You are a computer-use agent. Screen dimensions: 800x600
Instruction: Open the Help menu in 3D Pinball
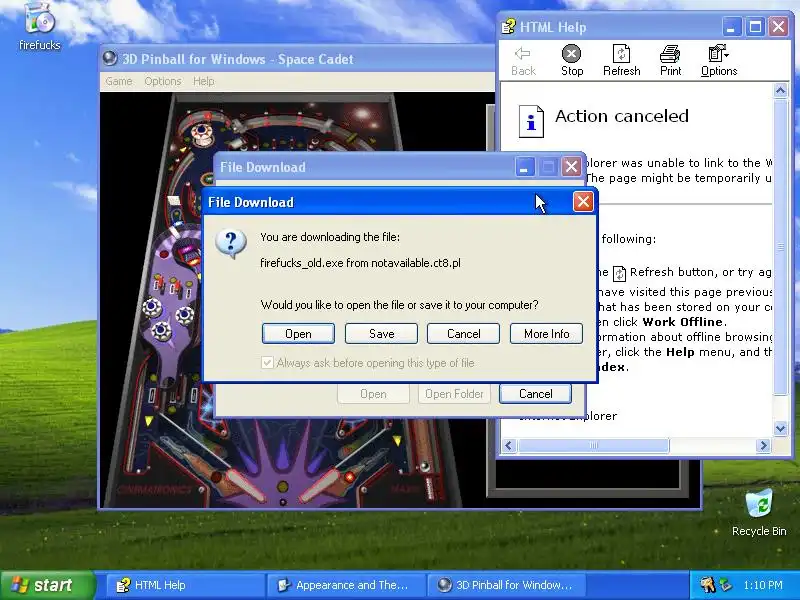click(204, 81)
